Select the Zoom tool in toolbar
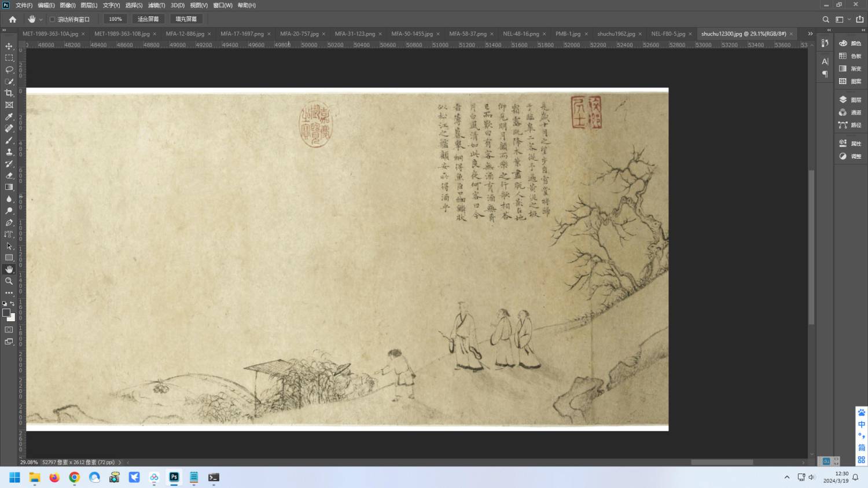Viewport: 868px width, 488px height. 9,281
